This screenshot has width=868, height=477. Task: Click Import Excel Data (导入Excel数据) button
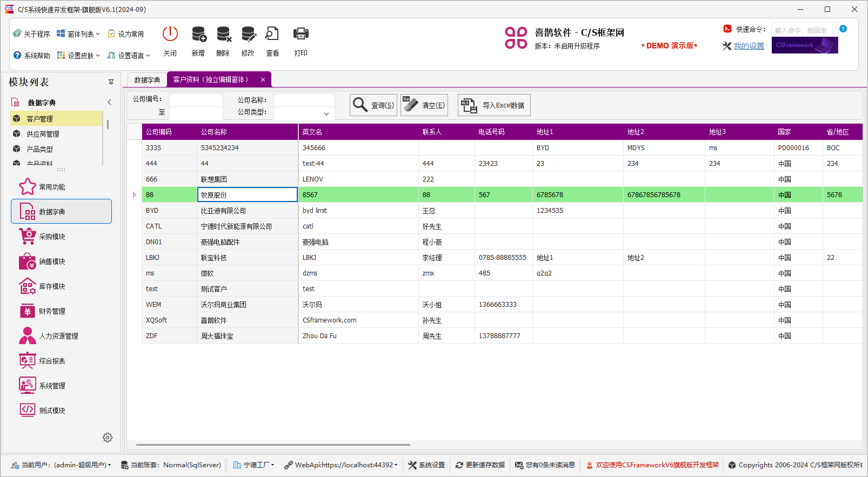pyautogui.click(x=494, y=105)
